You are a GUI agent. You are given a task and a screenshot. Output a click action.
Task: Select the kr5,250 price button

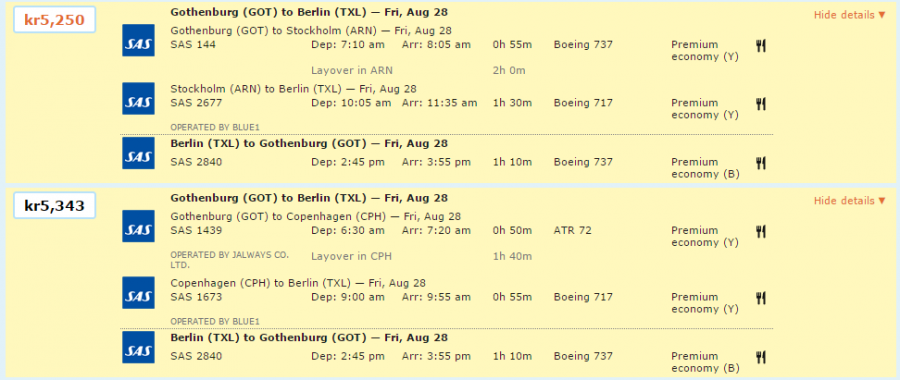pyautogui.click(x=55, y=20)
